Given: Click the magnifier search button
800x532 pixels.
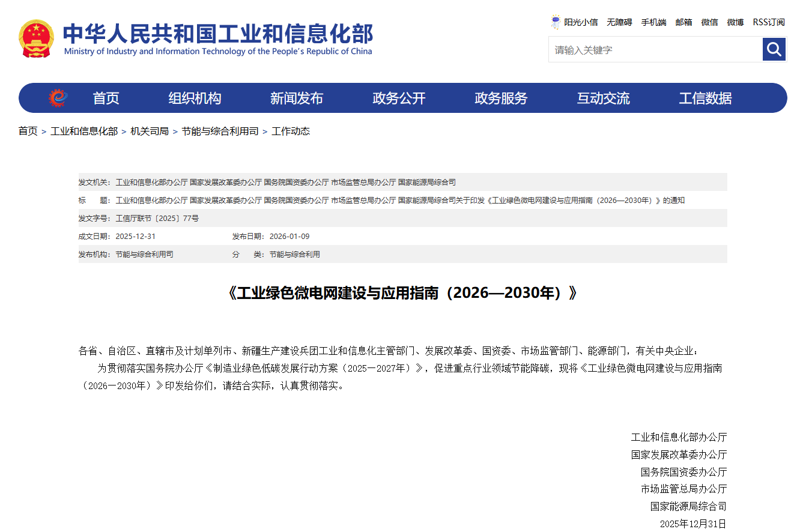Looking at the screenshot, I should [774, 49].
